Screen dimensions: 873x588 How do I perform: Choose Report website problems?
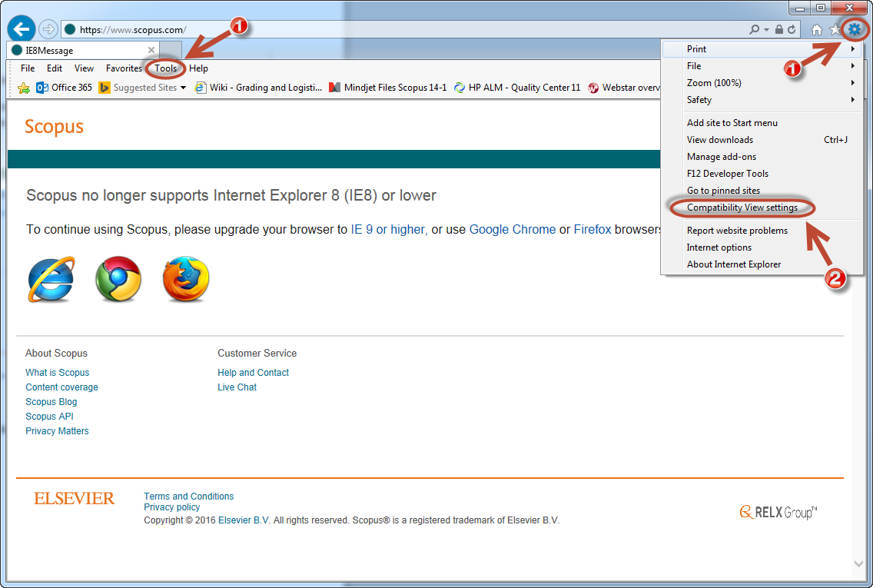click(737, 231)
